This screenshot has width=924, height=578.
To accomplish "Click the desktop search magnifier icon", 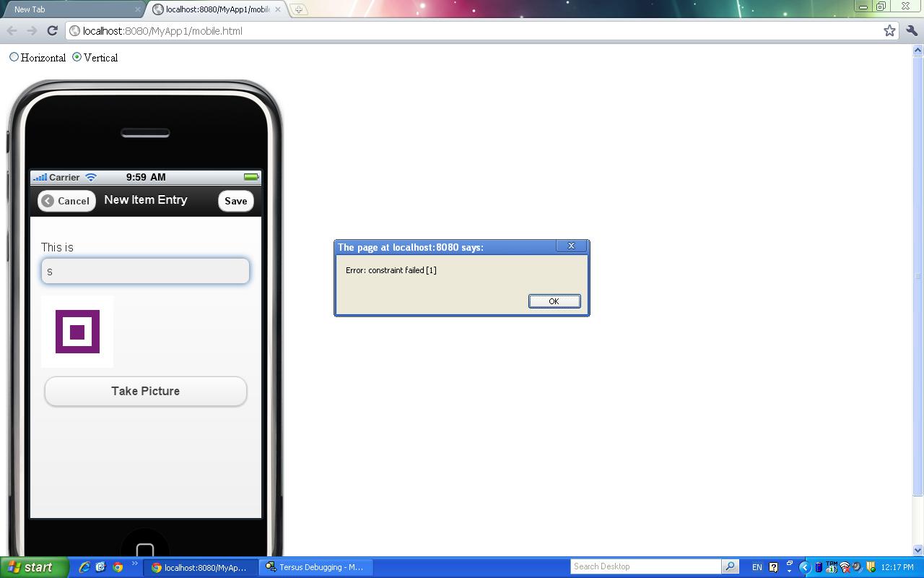I will tap(730, 566).
